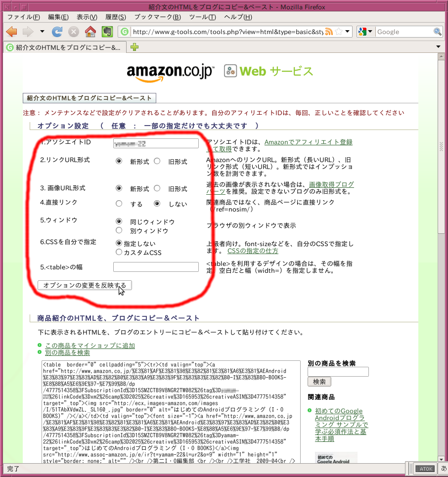448x477 pixels.
Task: Click the related product book thumbnail
Action: [336, 458]
